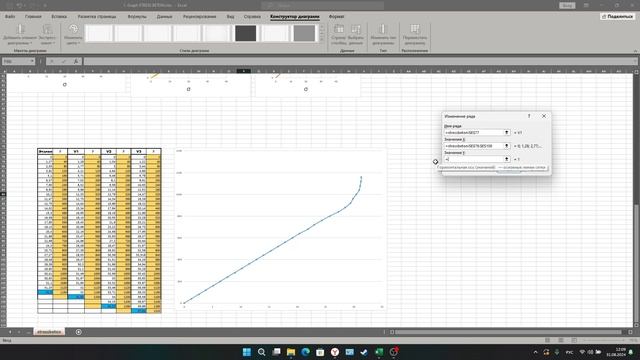Viewport: 640px width, 360px height.
Task: Click Switch Row/Column ribbon icon
Action: (x=339, y=34)
